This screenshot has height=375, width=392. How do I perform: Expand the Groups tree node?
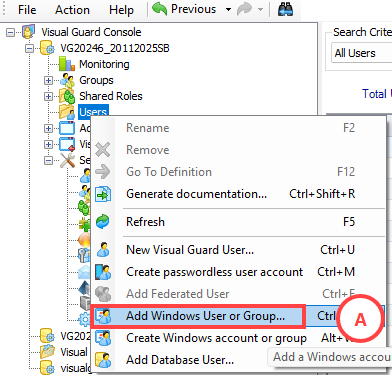tap(49, 81)
